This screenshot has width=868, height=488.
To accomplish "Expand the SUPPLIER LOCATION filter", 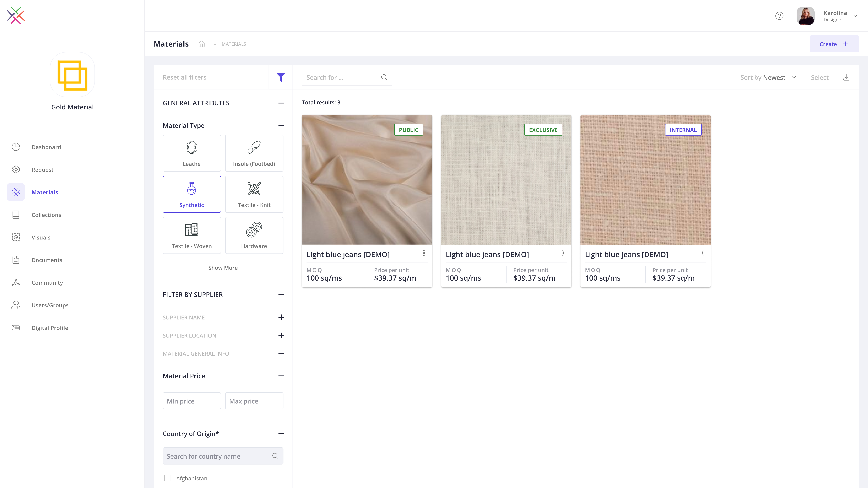I will point(281,335).
